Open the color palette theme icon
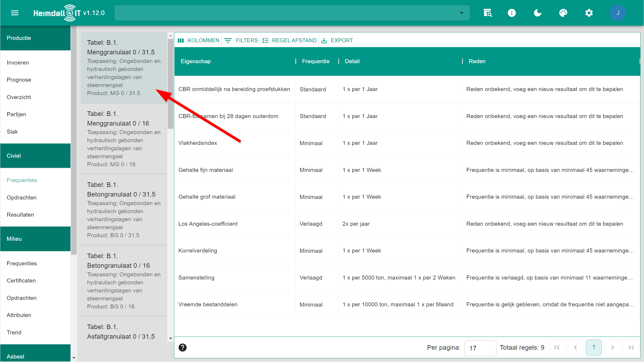The height and width of the screenshot is (362, 644). [563, 13]
